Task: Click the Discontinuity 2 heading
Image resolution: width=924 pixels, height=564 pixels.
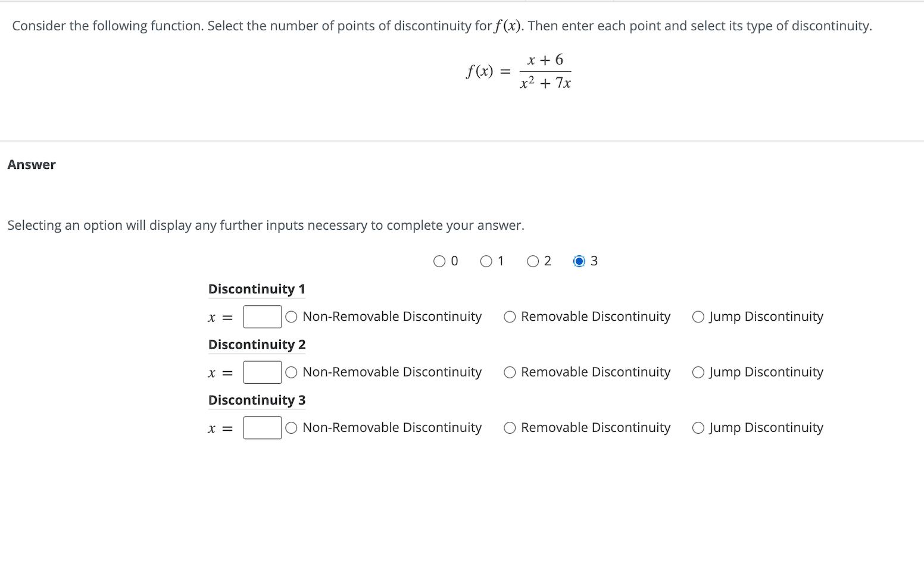Action: point(257,344)
